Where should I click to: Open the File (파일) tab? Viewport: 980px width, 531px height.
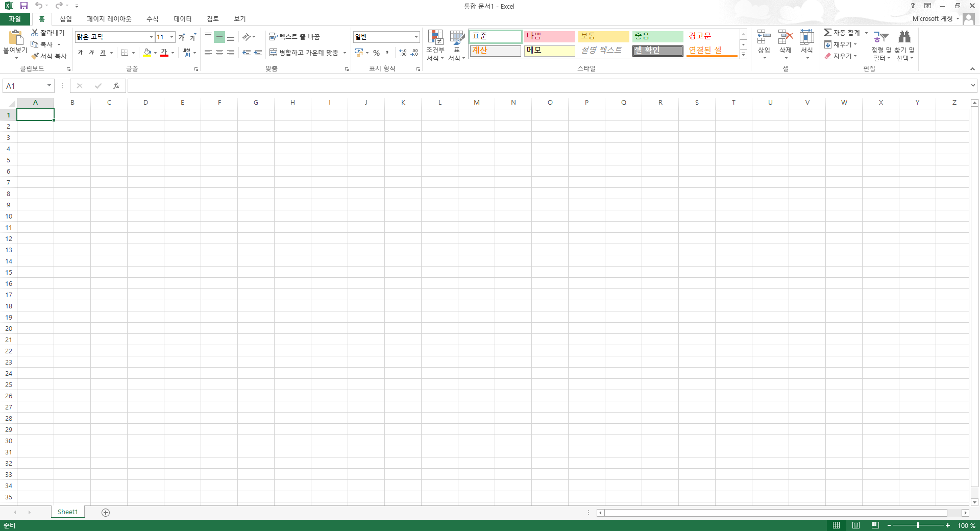[x=15, y=19]
